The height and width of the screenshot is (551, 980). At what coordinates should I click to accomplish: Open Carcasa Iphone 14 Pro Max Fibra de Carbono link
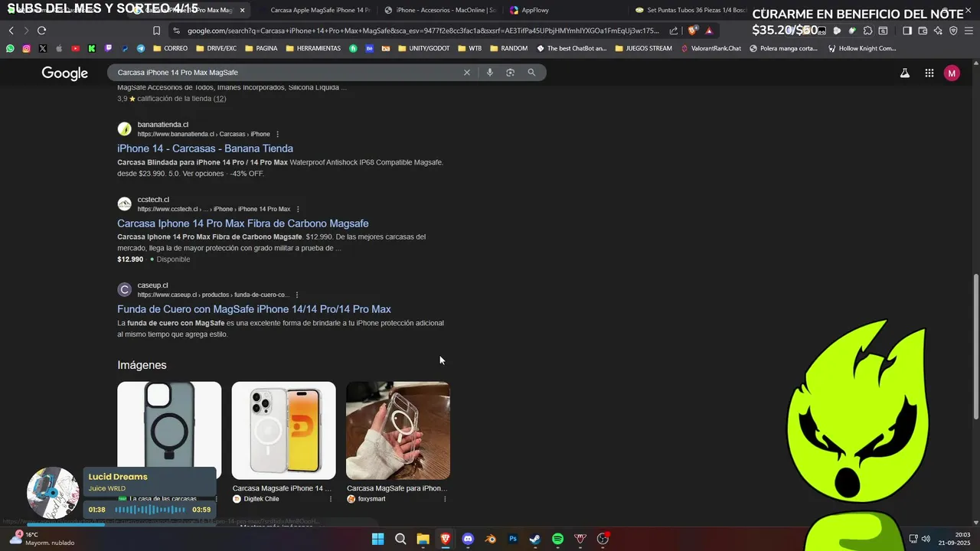[243, 223]
